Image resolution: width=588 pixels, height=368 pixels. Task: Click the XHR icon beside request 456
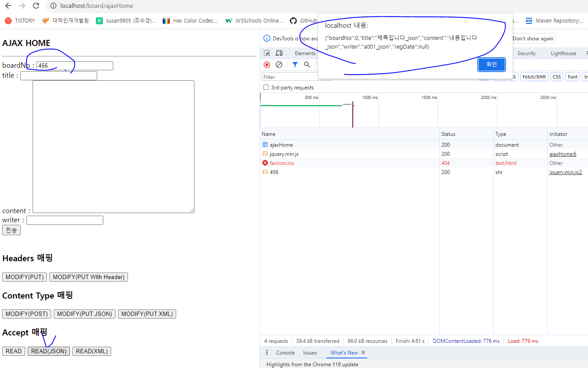coord(265,172)
